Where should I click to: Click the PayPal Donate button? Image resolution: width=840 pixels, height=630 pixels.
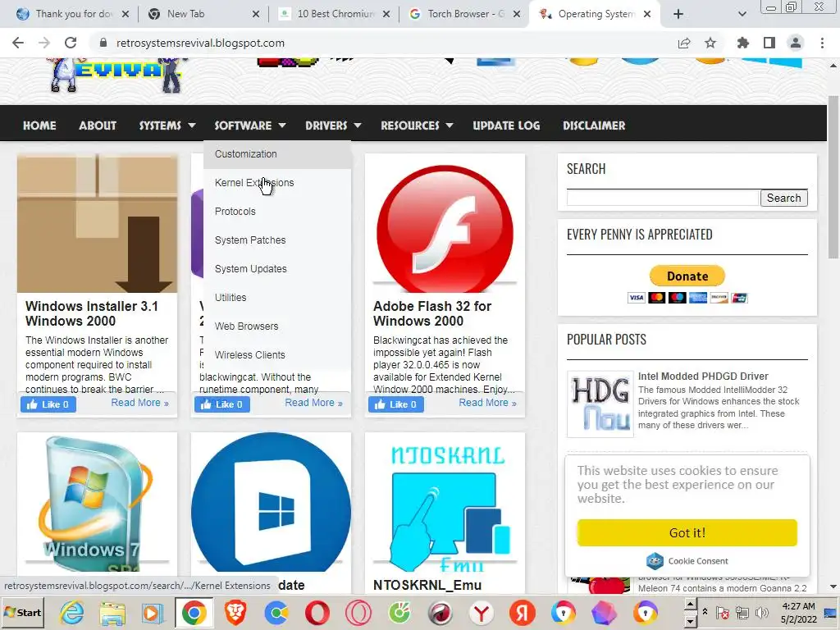[x=687, y=276]
